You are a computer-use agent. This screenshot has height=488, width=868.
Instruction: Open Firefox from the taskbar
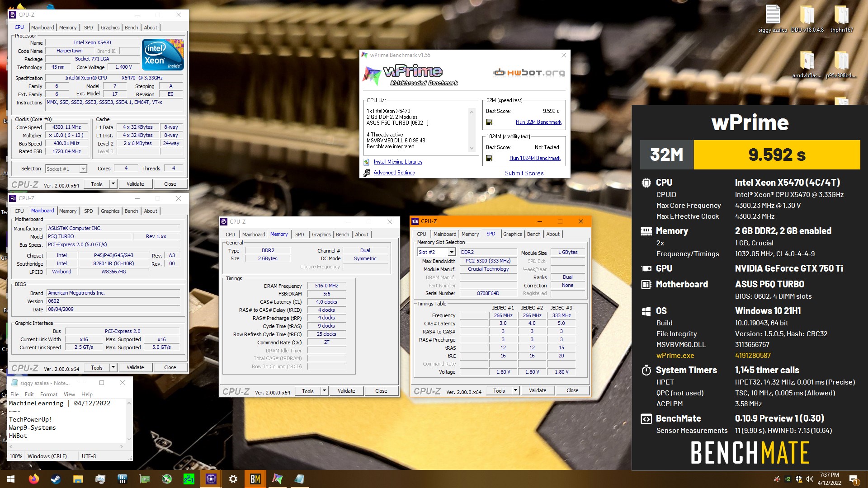pos(34,479)
